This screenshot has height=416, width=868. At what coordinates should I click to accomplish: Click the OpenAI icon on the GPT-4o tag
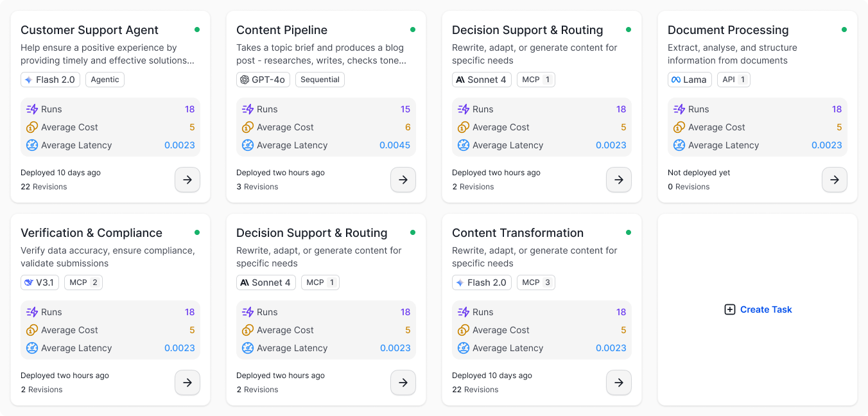(x=245, y=80)
